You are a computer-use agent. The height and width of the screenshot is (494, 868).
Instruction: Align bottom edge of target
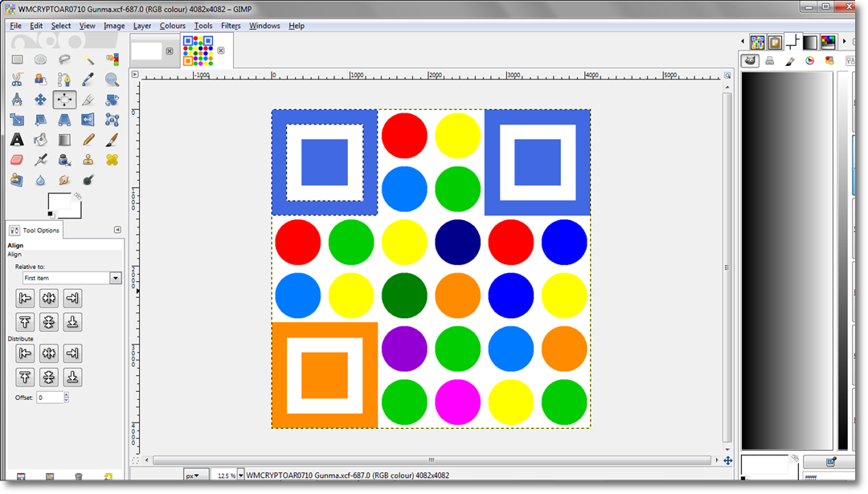(72, 322)
